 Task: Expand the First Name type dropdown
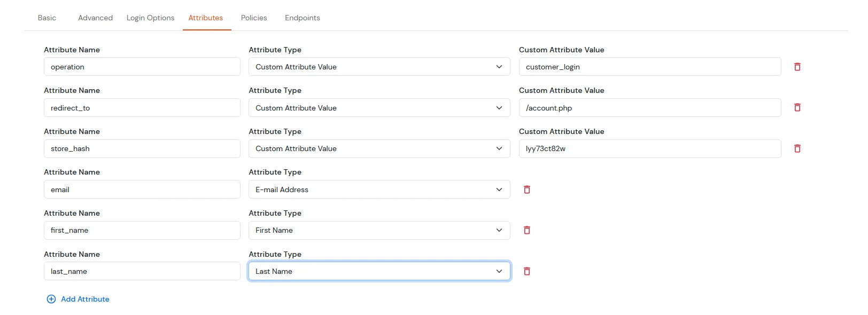pos(379,230)
